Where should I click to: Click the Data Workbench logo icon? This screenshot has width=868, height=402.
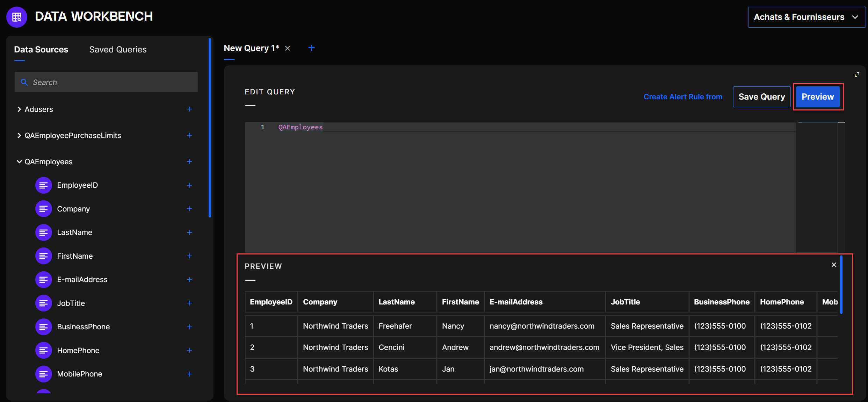pos(16,17)
